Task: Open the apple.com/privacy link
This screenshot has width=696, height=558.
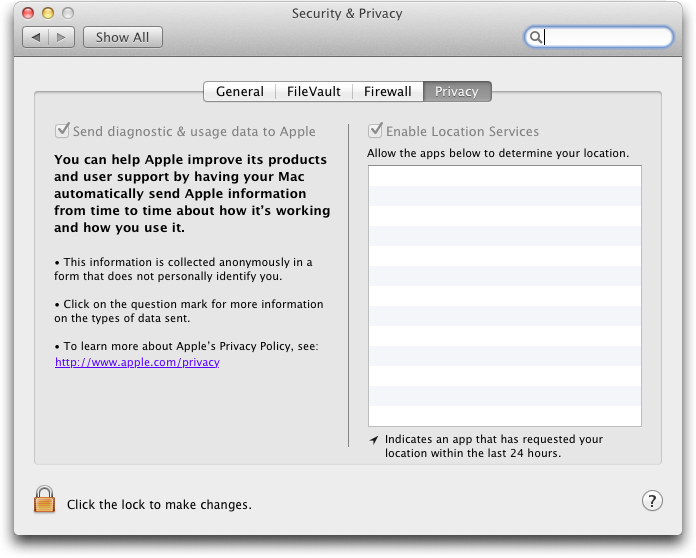Action: click(x=137, y=362)
